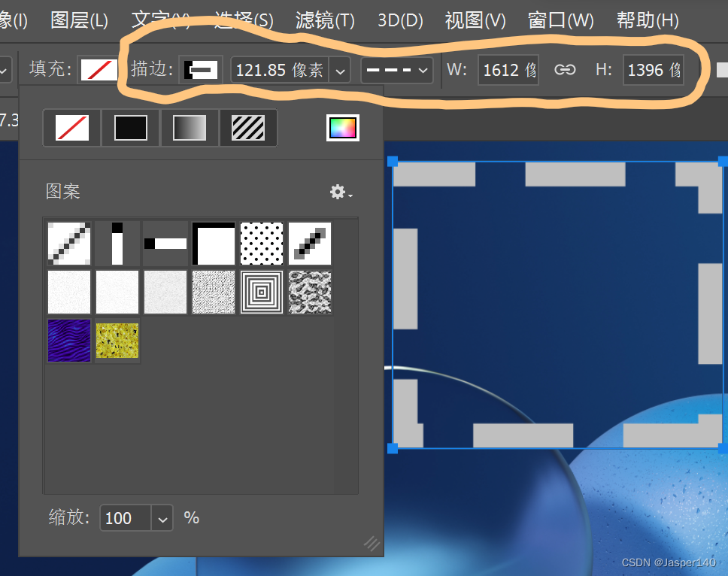
Task: Click the fill swatch next to 填充
Action: point(99,70)
